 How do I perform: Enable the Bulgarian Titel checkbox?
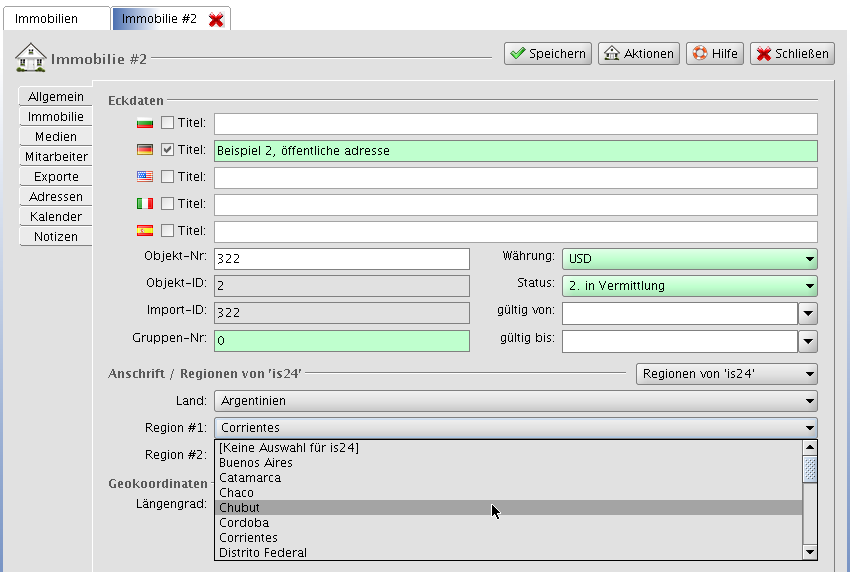167,123
